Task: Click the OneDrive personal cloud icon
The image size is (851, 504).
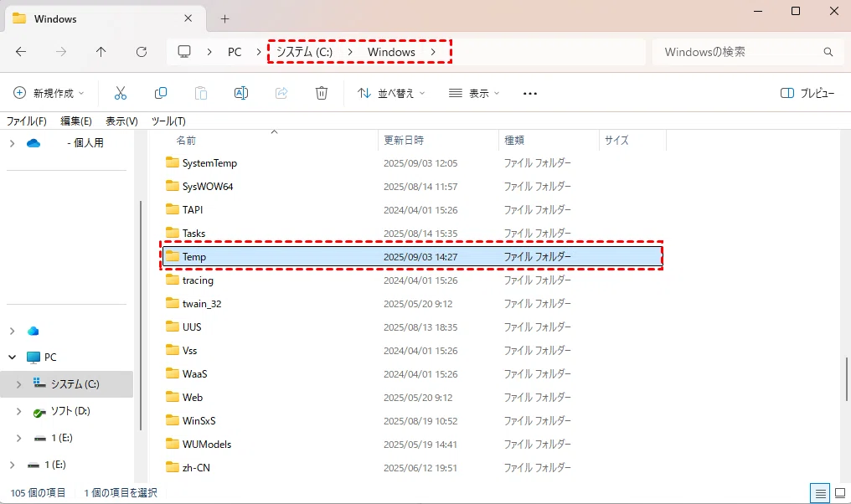Action: tap(34, 143)
